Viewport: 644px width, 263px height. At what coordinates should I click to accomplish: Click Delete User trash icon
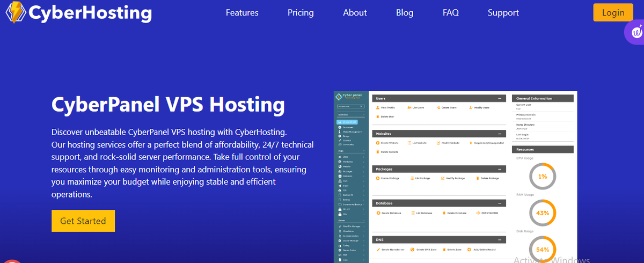(378, 116)
